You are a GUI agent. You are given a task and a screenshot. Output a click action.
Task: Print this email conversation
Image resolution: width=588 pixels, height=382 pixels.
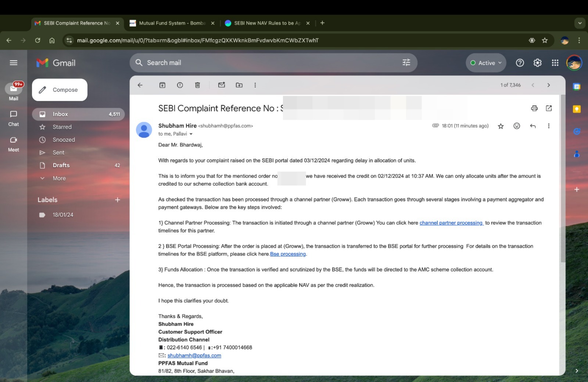[x=534, y=108]
